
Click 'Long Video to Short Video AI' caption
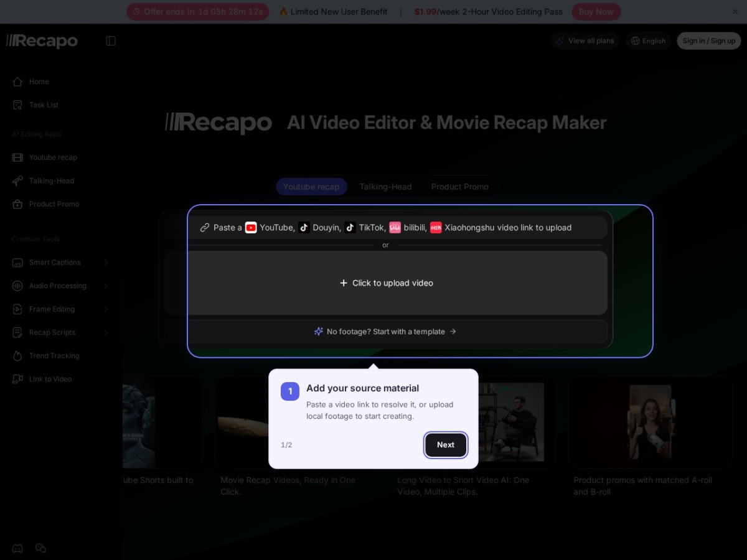coord(463,486)
